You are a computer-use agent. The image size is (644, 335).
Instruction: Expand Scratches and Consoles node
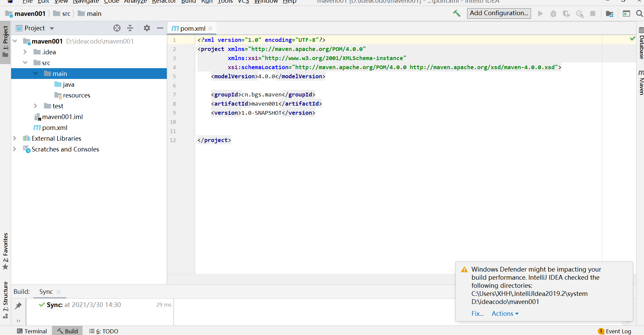[x=15, y=149]
